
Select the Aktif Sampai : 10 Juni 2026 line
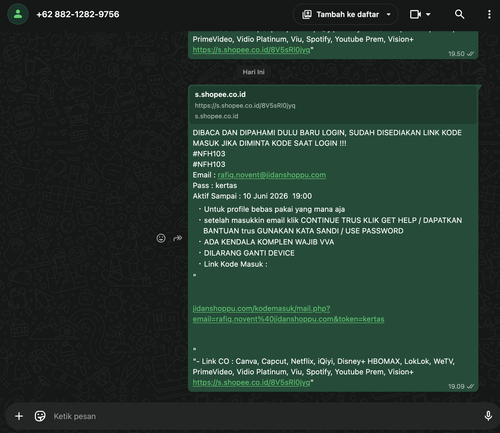[x=252, y=196]
